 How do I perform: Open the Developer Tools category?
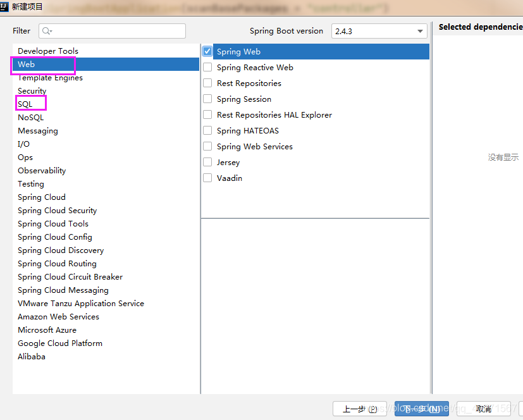pyautogui.click(x=47, y=51)
